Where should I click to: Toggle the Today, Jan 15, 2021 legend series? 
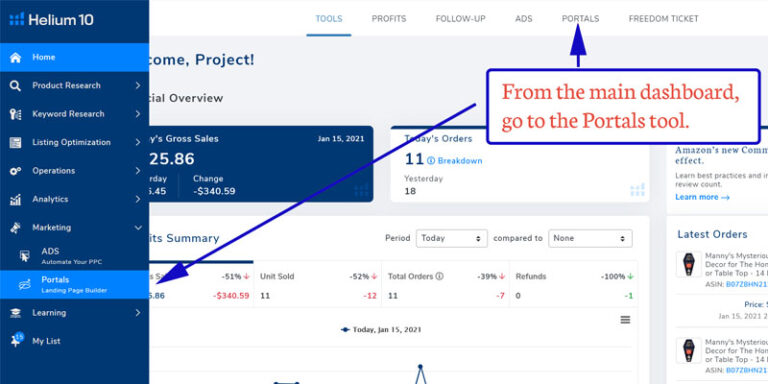pyautogui.click(x=381, y=330)
